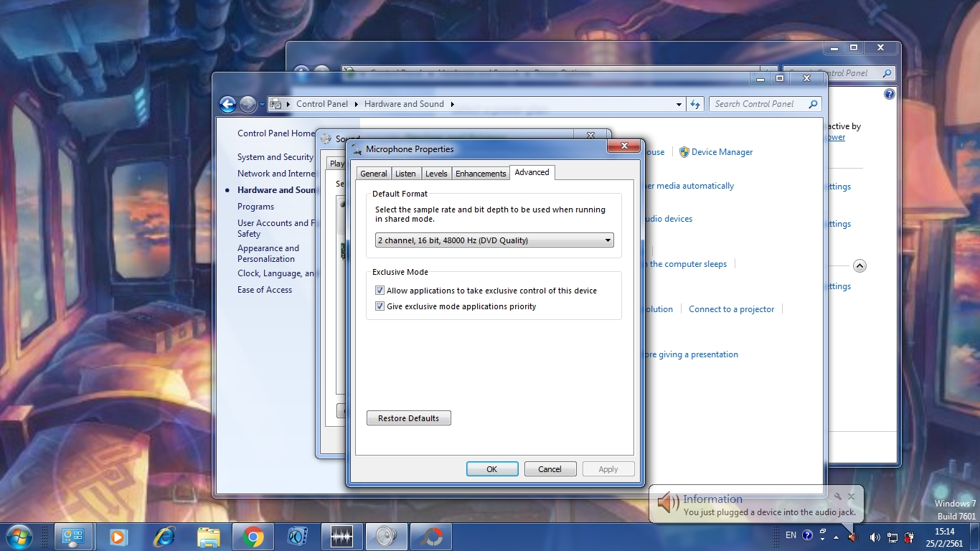Click the Realtek audio manager tray icon
The width and height of the screenshot is (980, 551).
[852, 536]
